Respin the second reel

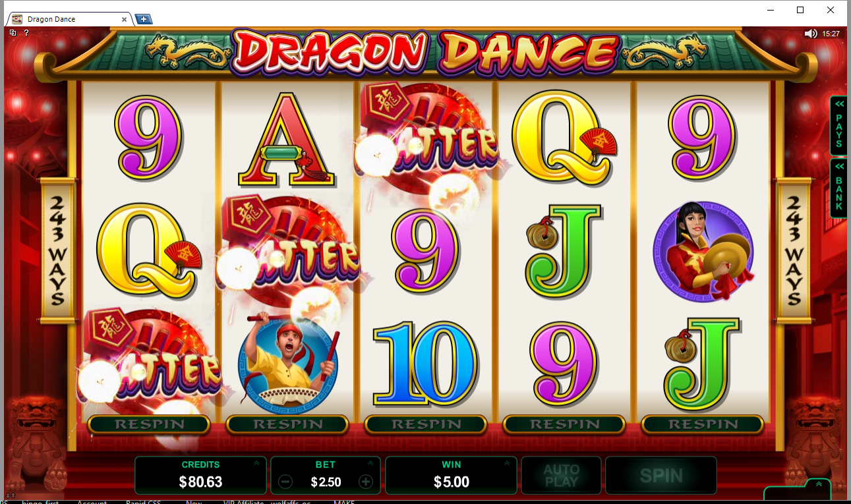pos(287,424)
